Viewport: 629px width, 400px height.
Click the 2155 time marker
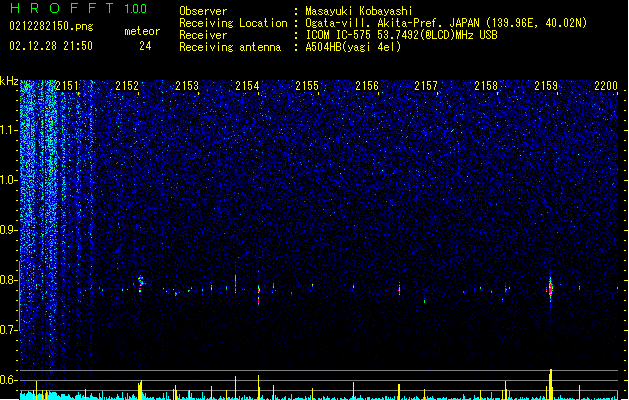point(307,86)
